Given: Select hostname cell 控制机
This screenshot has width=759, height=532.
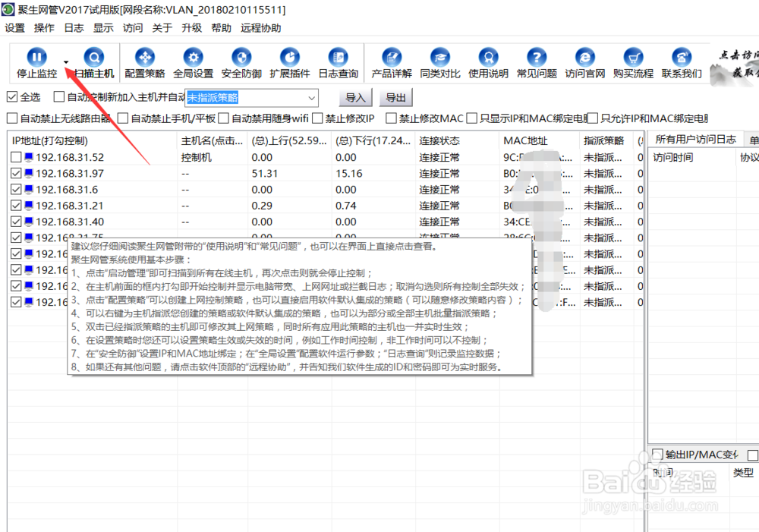Looking at the screenshot, I should tap(197, 157).
